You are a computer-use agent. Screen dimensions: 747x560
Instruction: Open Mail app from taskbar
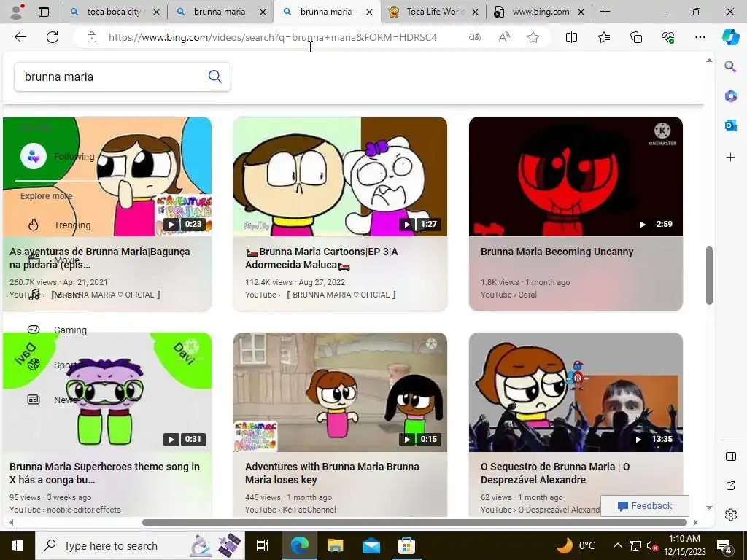click(371, 545)
